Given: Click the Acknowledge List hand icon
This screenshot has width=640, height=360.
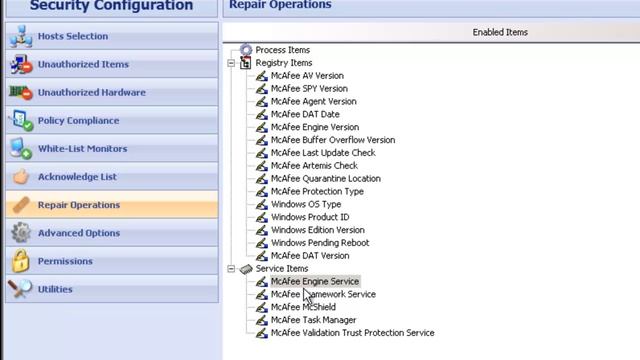Looking at the screenshot, I should (x=20, y=177).
